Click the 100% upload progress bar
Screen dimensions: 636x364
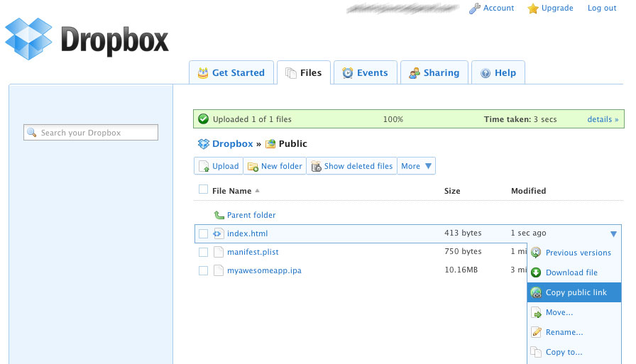(408, 119)
